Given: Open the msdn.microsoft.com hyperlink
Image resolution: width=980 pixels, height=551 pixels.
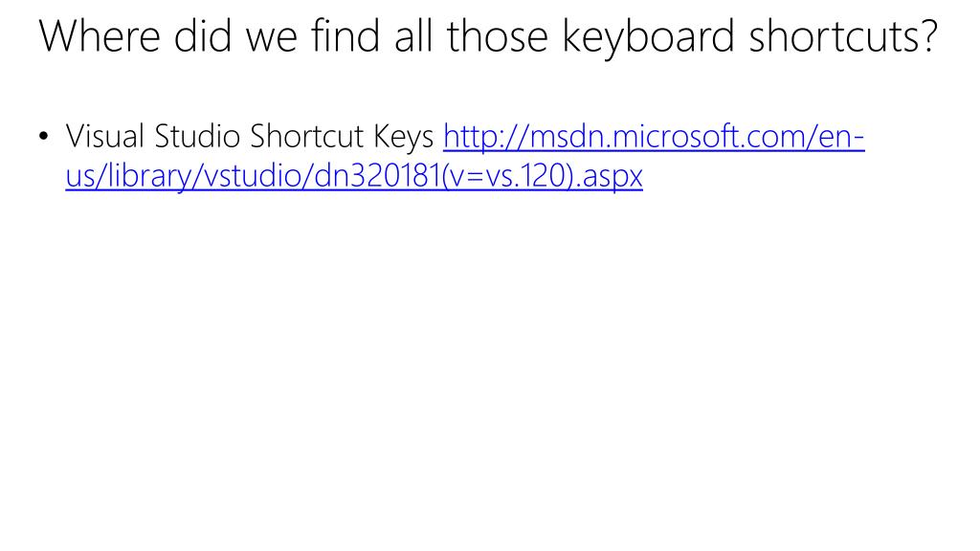Looking at the screenshot, I should [x=654, y=137].
